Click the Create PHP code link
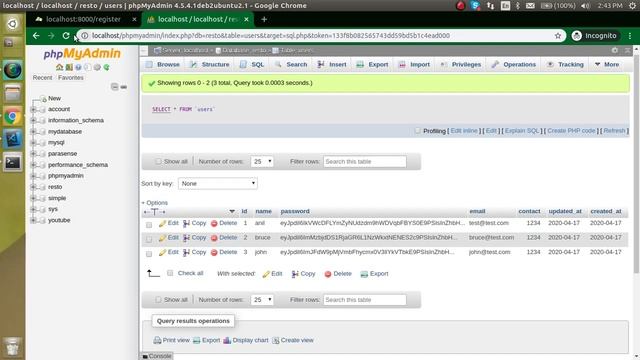The image size is (640, 360). (x=571, y=131)
